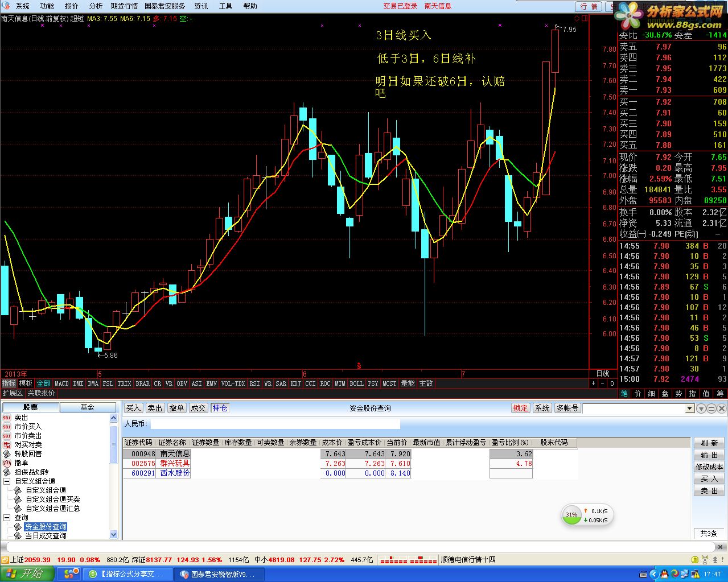The height and width of the screenshot is (582, 728).
Task: Click the QQ penguin icon in system tray
Action: 664,574
